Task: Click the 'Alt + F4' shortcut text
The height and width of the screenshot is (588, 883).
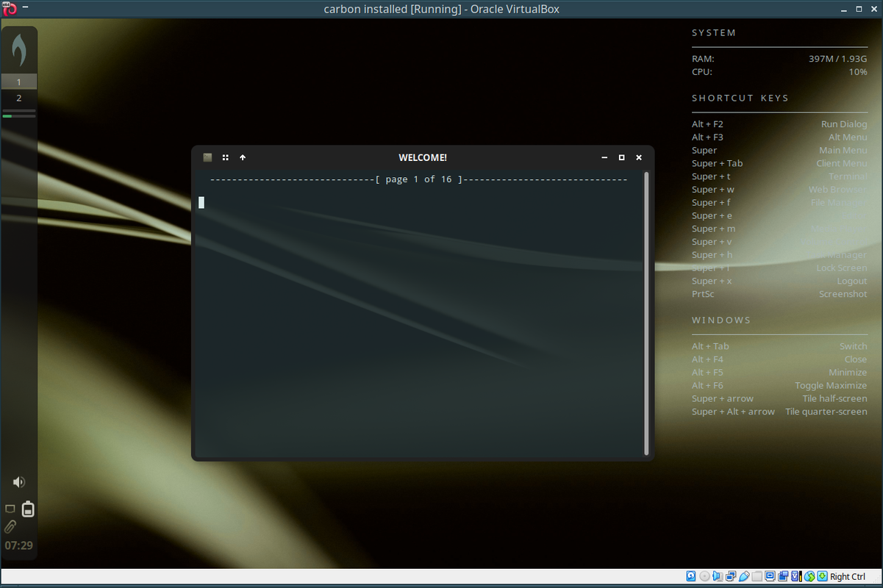Action: coord(707,359)
